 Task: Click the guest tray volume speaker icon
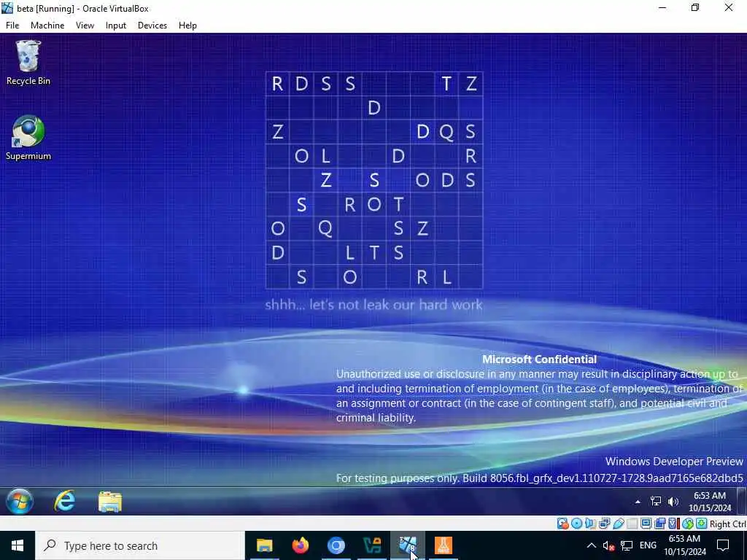[673, 501]
